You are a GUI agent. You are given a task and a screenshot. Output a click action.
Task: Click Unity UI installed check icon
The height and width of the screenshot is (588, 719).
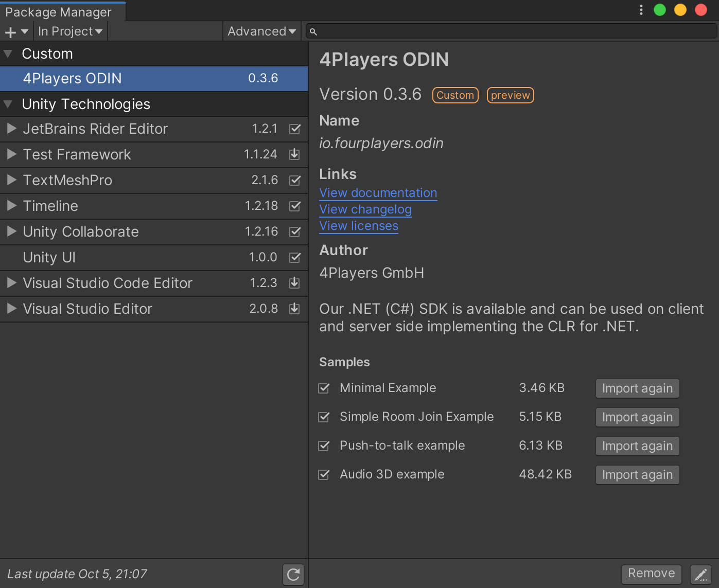[x=295, y=257]
